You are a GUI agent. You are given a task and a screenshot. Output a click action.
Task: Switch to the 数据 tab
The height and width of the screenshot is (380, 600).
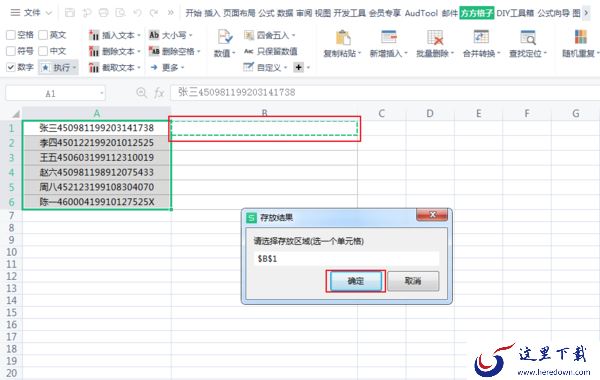click(x=285, y=13)
